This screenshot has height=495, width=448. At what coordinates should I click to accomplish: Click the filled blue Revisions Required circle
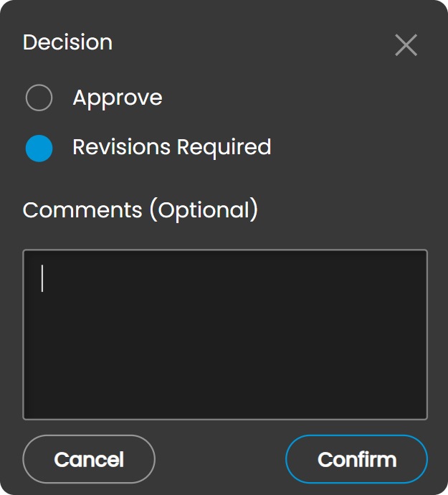[39, 148]
